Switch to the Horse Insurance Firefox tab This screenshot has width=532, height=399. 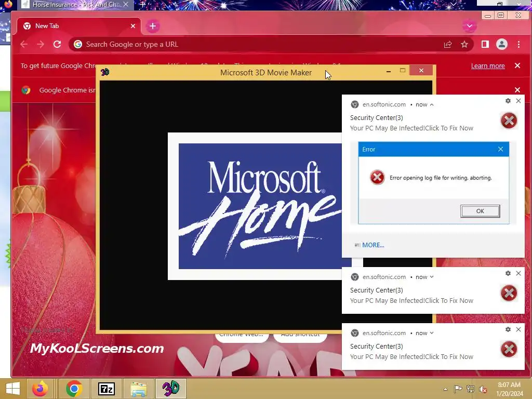(x=76, y=4)
